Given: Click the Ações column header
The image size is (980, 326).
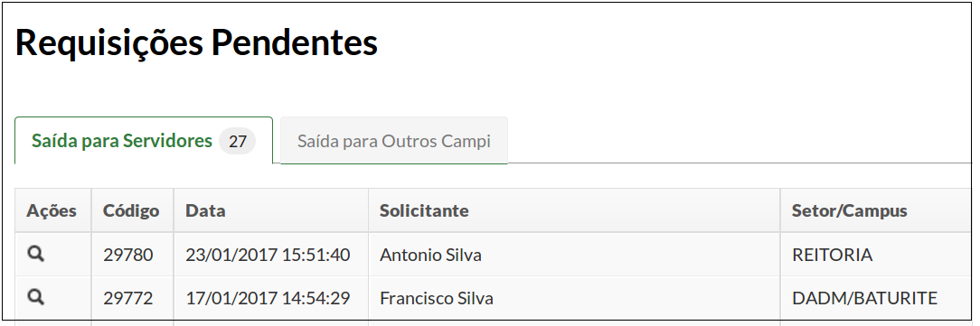Looking at the screenshot, I should pyautogui.click(x=52, y=210).
